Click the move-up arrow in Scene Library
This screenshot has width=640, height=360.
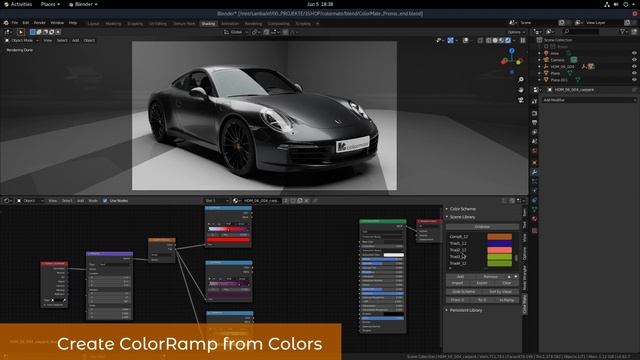click(509, 277)
